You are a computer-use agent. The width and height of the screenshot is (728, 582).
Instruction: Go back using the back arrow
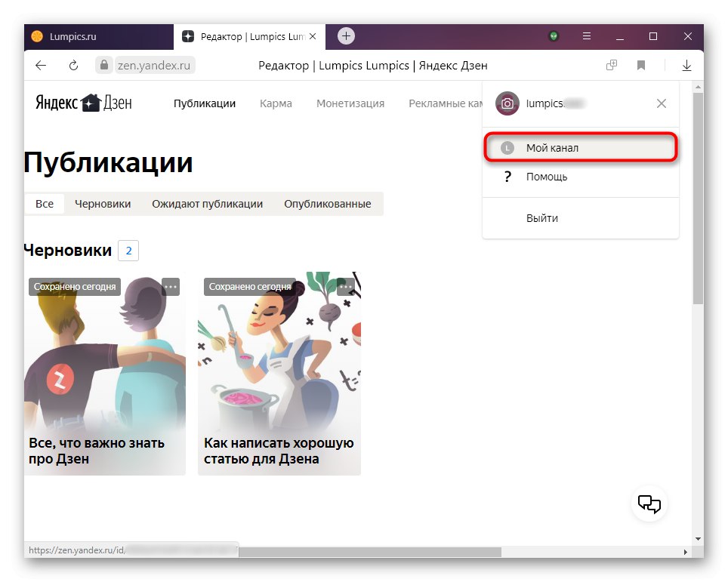(x=40, y=66)
